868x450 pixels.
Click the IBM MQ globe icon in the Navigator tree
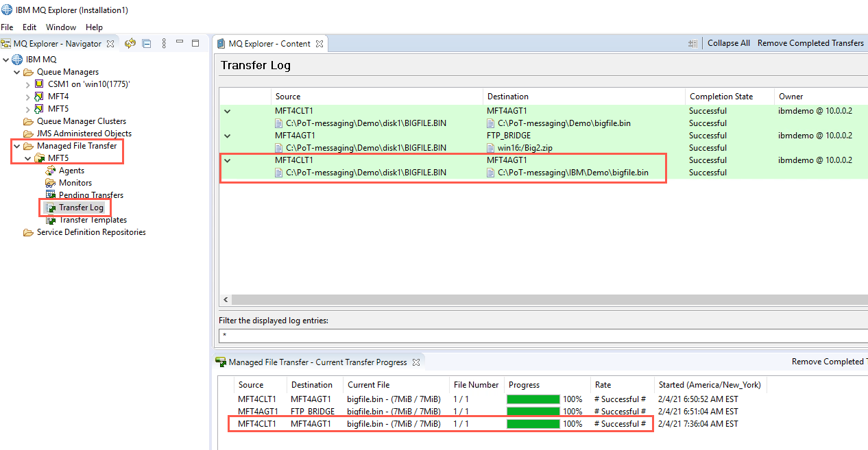click(17, 60)
